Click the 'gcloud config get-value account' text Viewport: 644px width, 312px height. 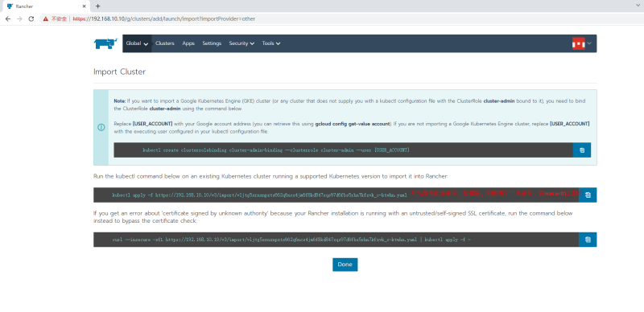pos(353,124)
